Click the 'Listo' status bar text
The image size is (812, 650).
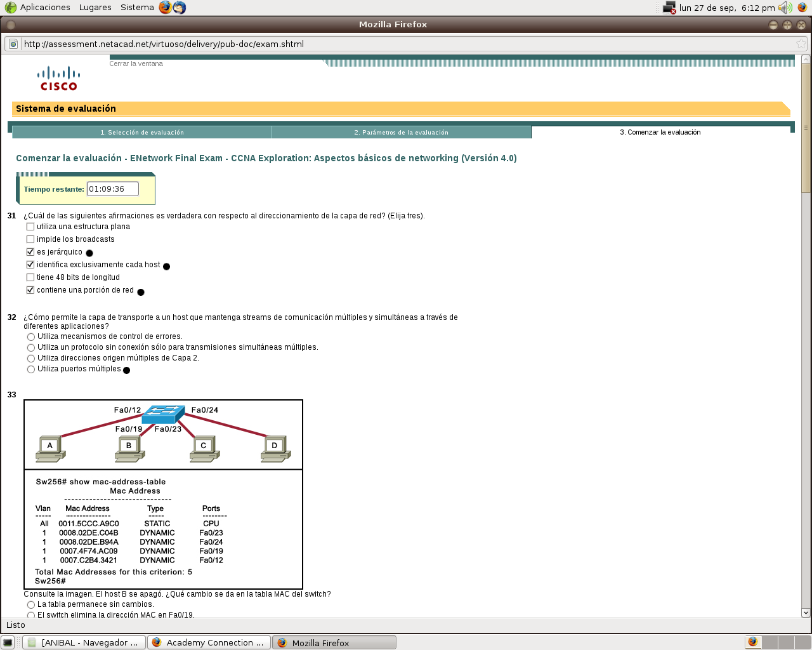16,625
